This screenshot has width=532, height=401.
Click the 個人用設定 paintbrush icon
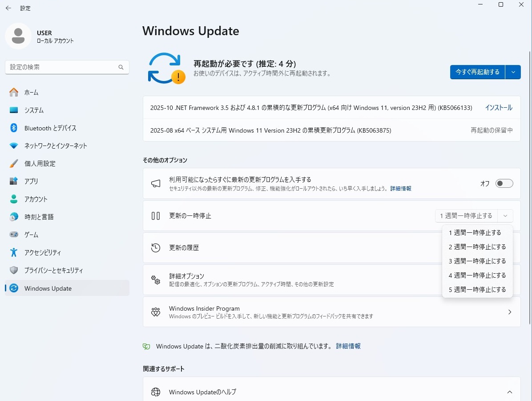14,164
